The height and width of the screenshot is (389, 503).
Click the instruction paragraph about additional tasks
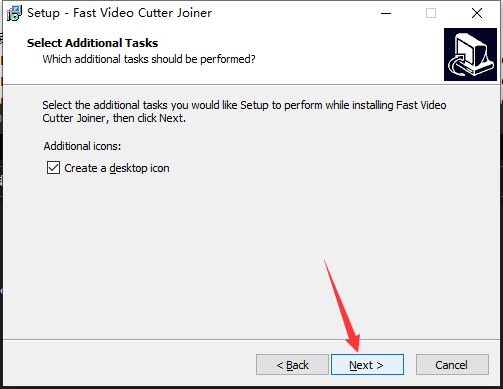[244, 112]
